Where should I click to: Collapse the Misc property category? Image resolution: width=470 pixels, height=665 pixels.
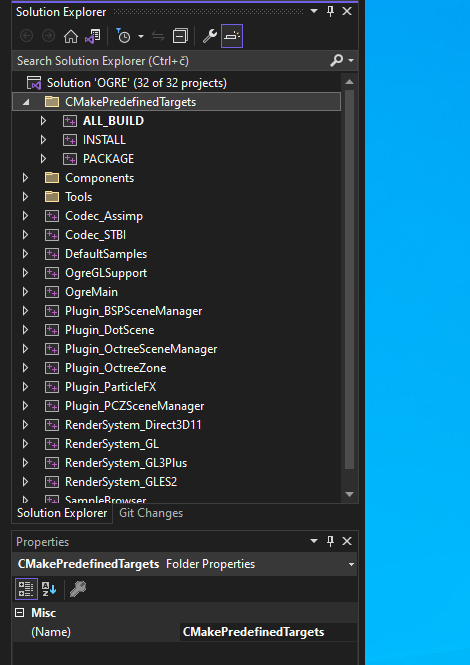pyautogui.click(x=20, y=613)
